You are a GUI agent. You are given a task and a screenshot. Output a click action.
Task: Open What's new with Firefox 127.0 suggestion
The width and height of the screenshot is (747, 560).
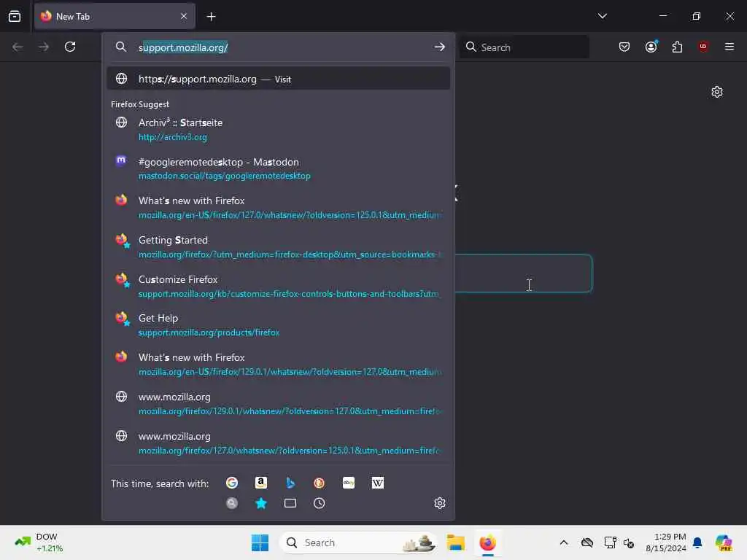click(278, 208)
